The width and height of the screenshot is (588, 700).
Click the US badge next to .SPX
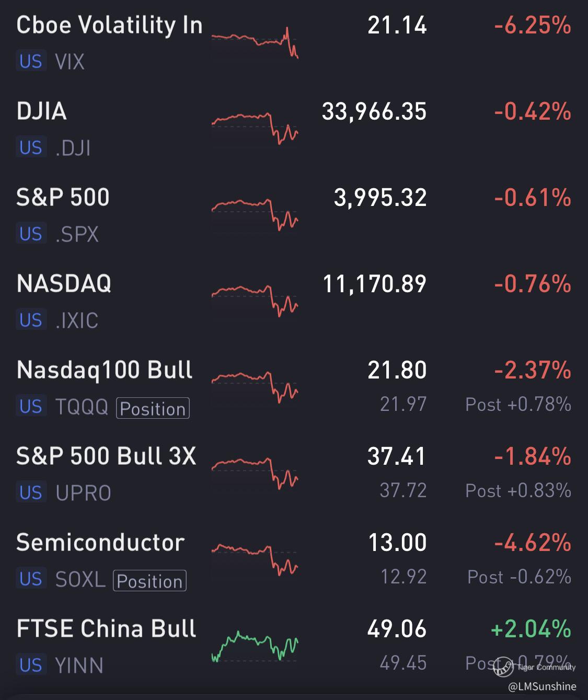pyautogui.click(x=31, y=234)
